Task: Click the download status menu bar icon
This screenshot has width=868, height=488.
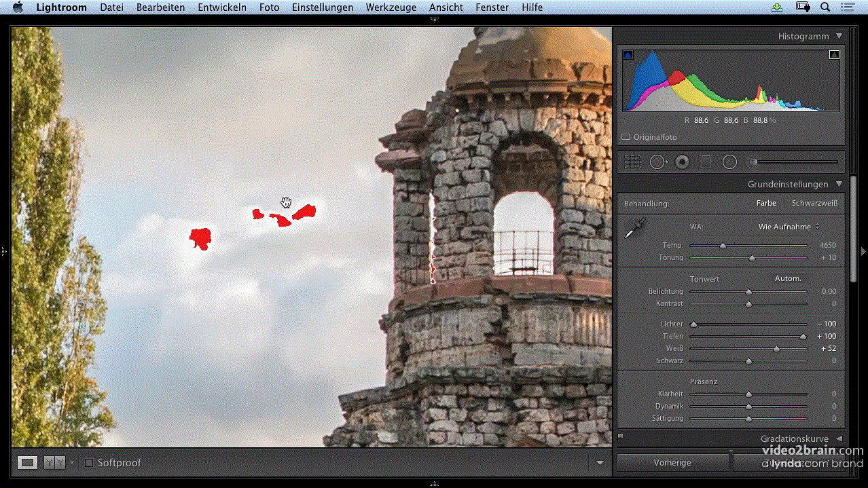Action: [778, 7]
